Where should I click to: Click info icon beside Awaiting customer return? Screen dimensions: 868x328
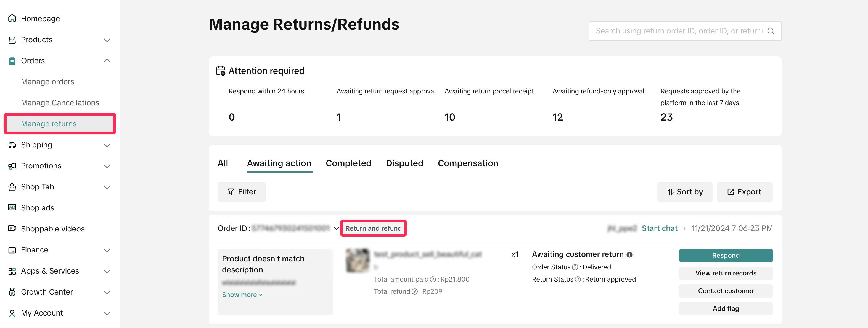click(629, 255)
